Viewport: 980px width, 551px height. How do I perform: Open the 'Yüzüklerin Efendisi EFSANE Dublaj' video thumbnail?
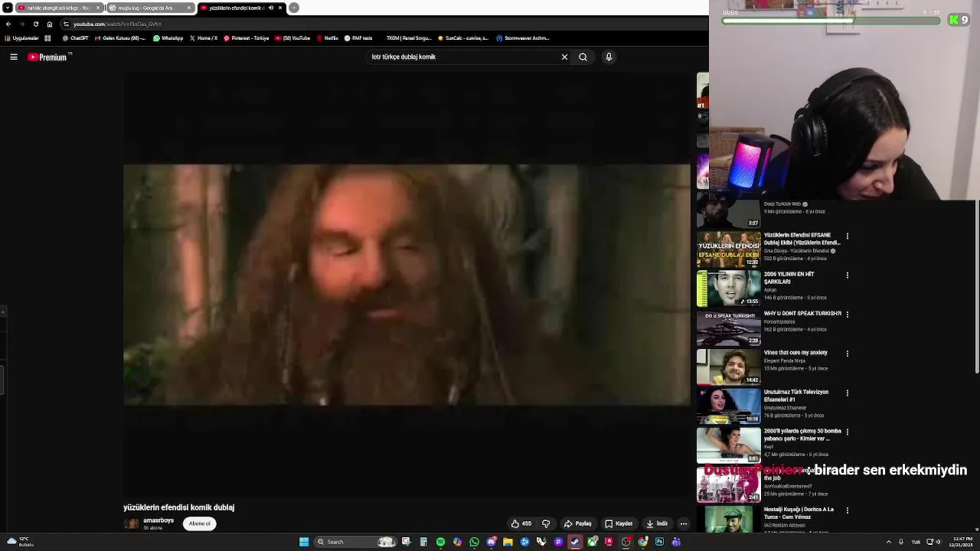(729, 249)
